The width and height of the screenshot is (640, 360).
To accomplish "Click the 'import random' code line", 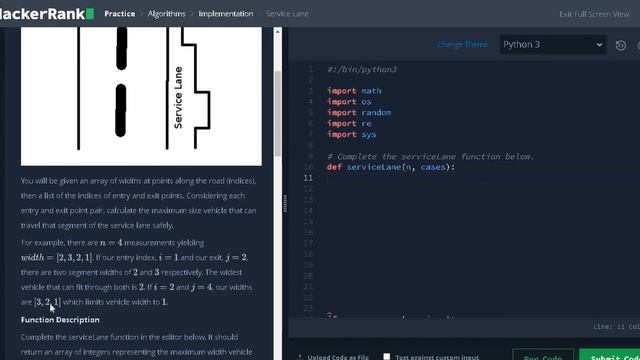I will 359,112.
